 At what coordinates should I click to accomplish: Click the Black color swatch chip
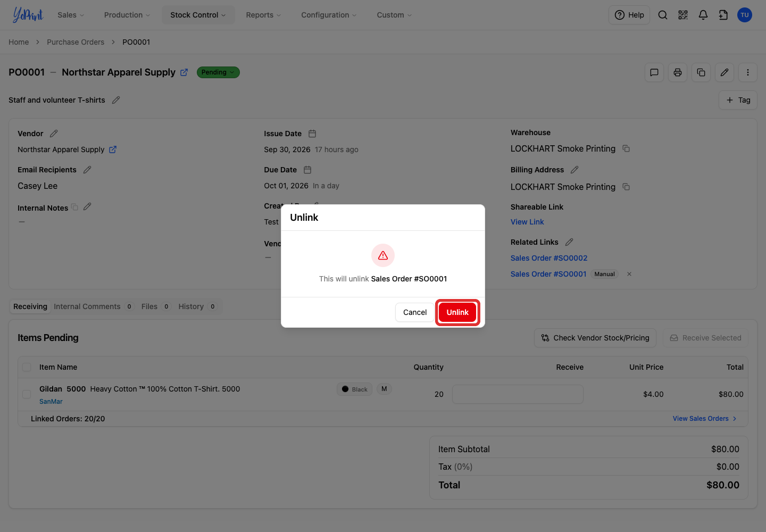click(355, 389)
